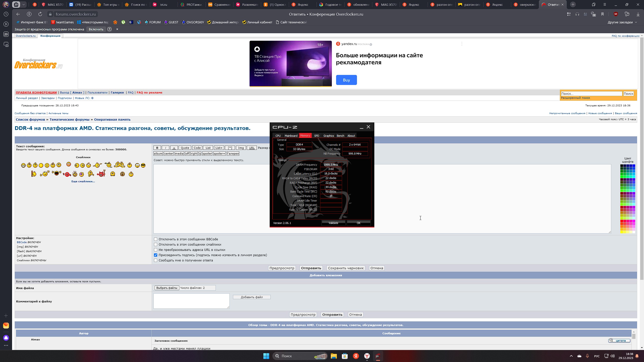Switch to SPD tab in CPU-Z
This screenshot has width=644, height=362.
(316, 136)
